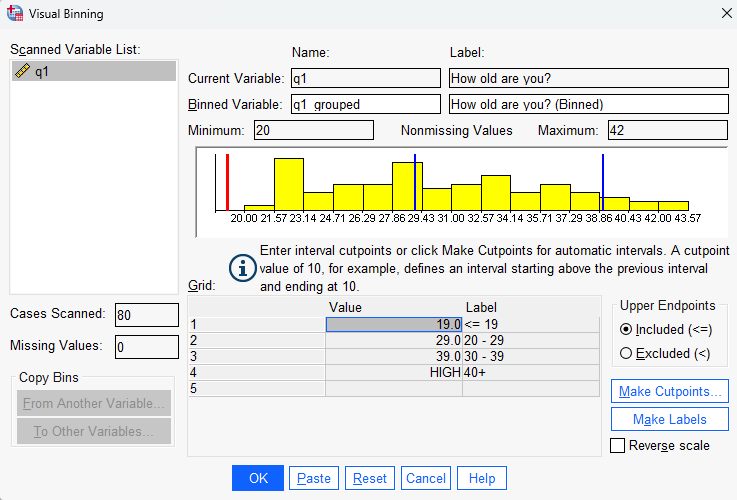
Task: Select Excluded (<) upper endpoint option
Action: click(626, 353)
